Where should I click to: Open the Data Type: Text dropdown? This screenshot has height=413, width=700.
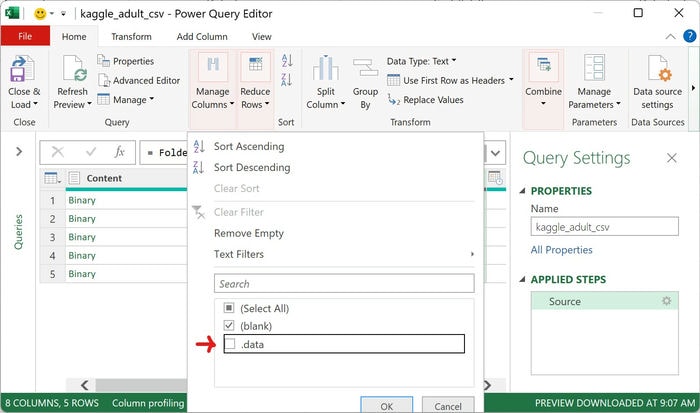click(x=421, y=61)
